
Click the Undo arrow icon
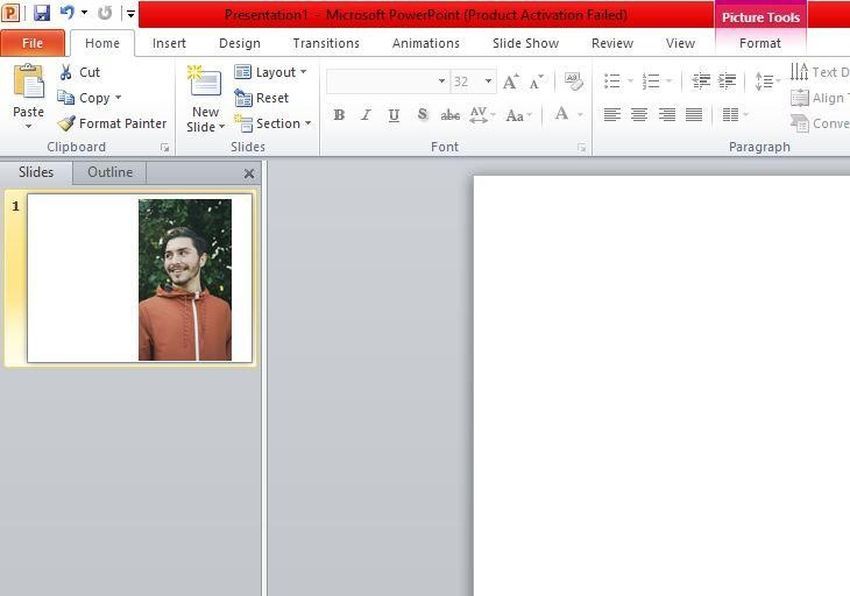coord(67,13)
